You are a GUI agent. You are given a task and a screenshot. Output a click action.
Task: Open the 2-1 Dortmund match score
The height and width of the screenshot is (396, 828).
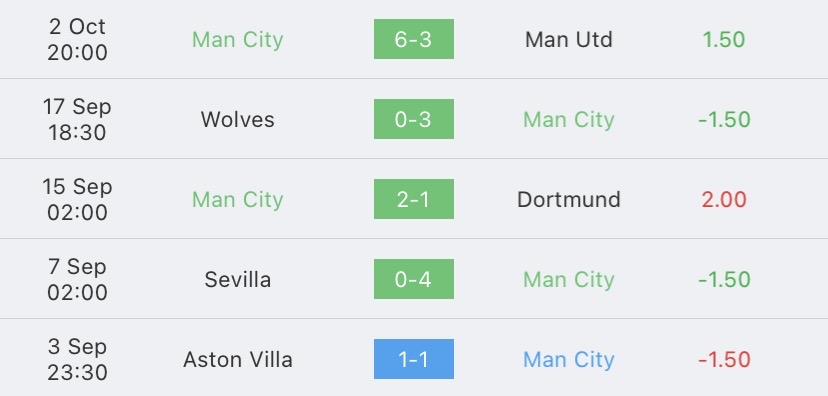413,199
